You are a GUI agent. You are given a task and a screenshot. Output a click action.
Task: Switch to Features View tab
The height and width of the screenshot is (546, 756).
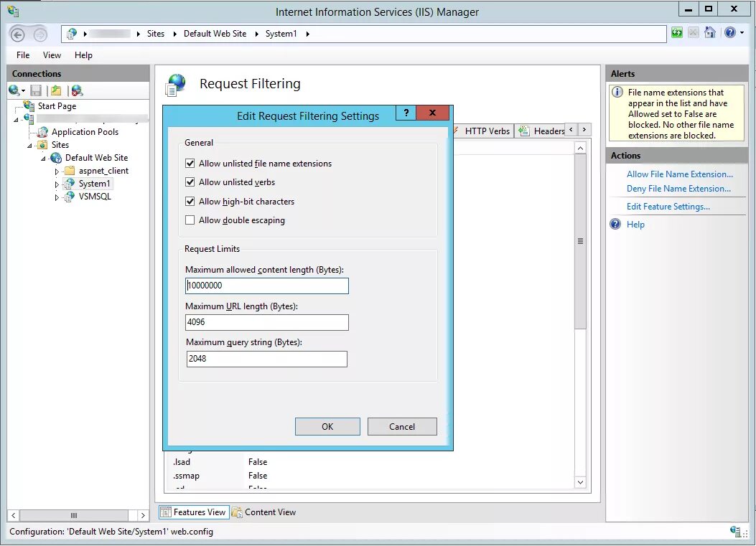[194, 512]
